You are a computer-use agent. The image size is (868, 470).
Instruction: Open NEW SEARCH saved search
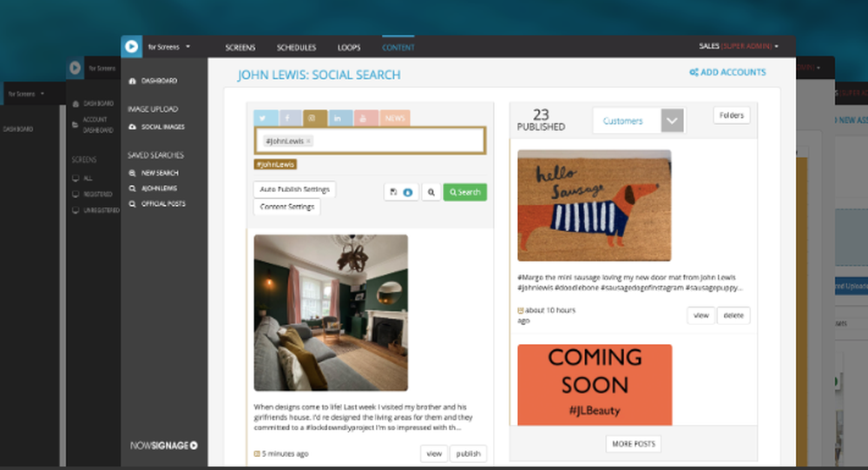160,173
